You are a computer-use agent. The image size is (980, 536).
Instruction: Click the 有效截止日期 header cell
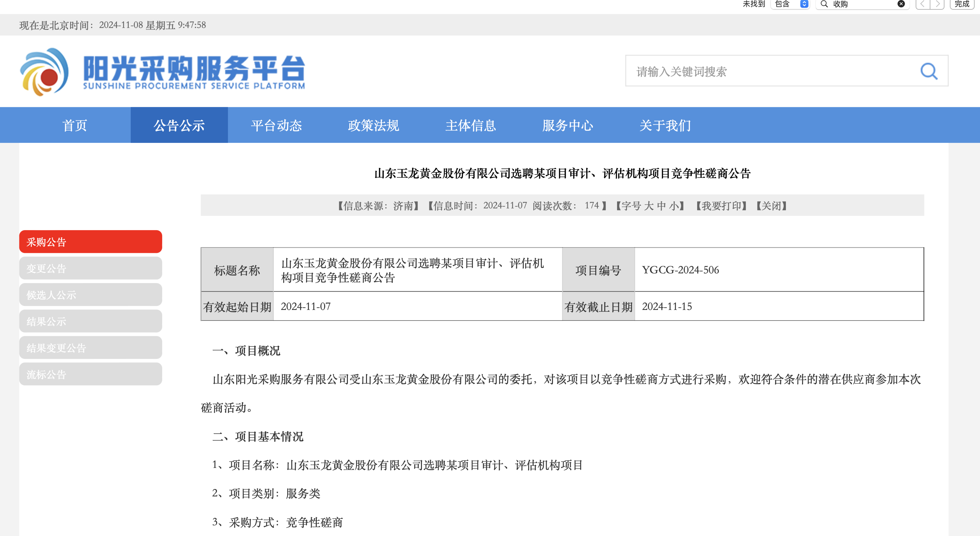[x=599, y=307]
